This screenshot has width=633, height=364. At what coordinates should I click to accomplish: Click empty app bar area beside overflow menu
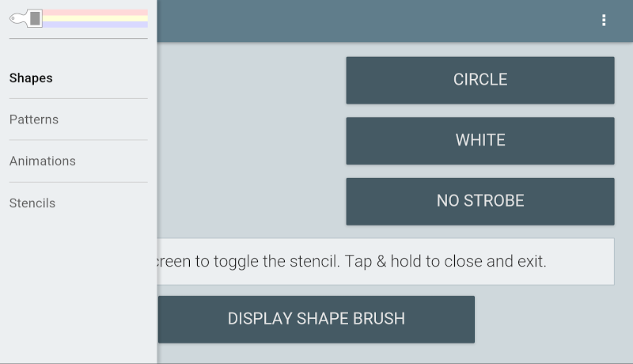click(375, 20)
